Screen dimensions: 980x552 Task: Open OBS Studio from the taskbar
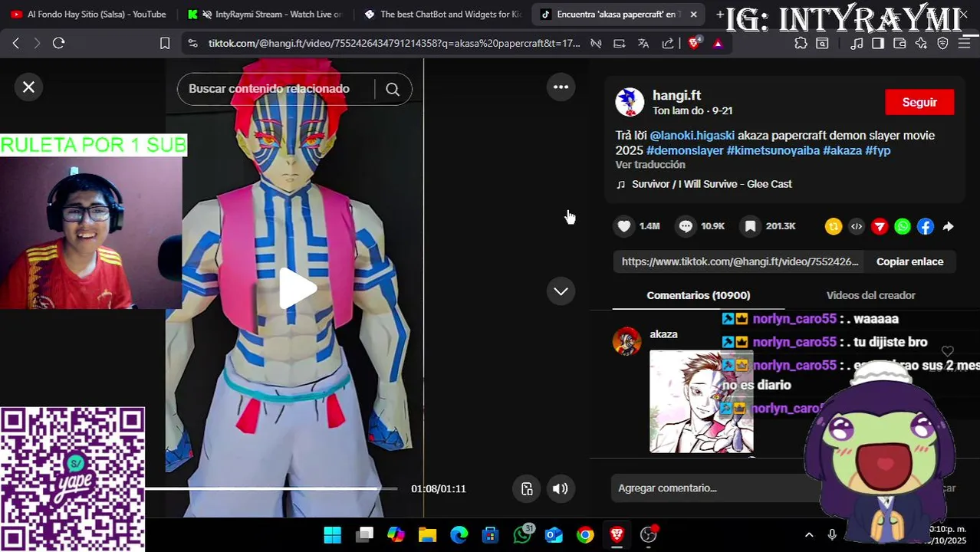(x=649, y=534)
